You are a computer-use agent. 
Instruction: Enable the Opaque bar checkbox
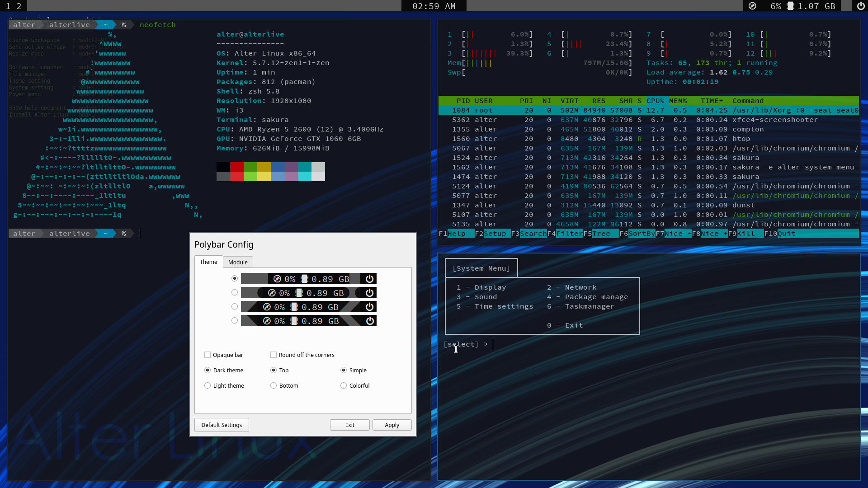coord(208,355)
